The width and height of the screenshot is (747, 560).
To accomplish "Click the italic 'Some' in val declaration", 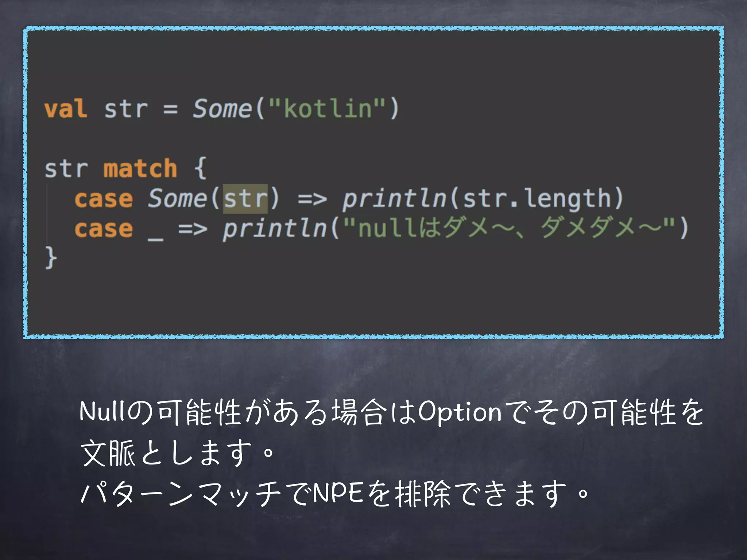I will point(222,109).
